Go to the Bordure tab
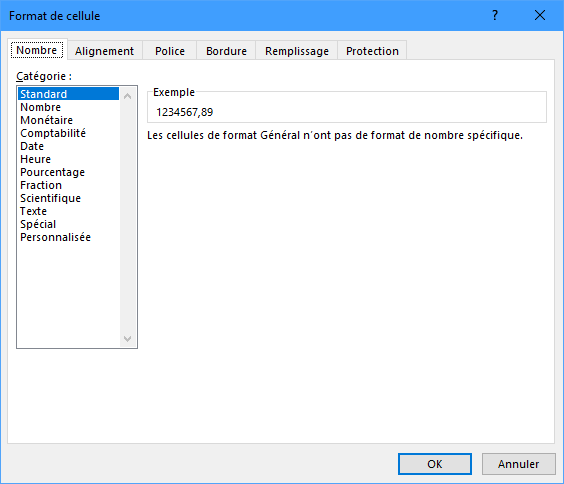Viewport: 564px width, 484px height. coord(226,51)
